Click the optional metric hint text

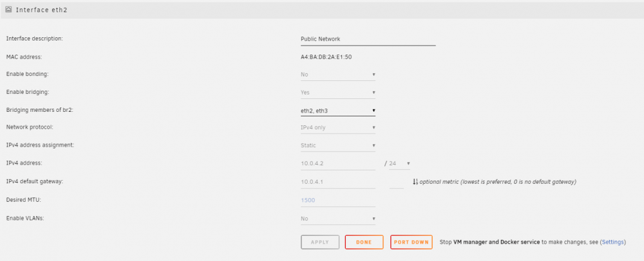click(x=498, y=181)
